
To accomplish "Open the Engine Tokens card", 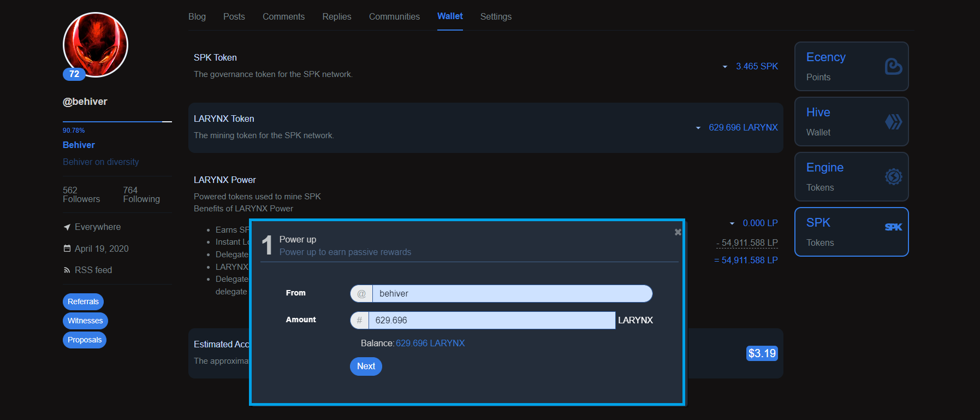I will click(852, 177).
